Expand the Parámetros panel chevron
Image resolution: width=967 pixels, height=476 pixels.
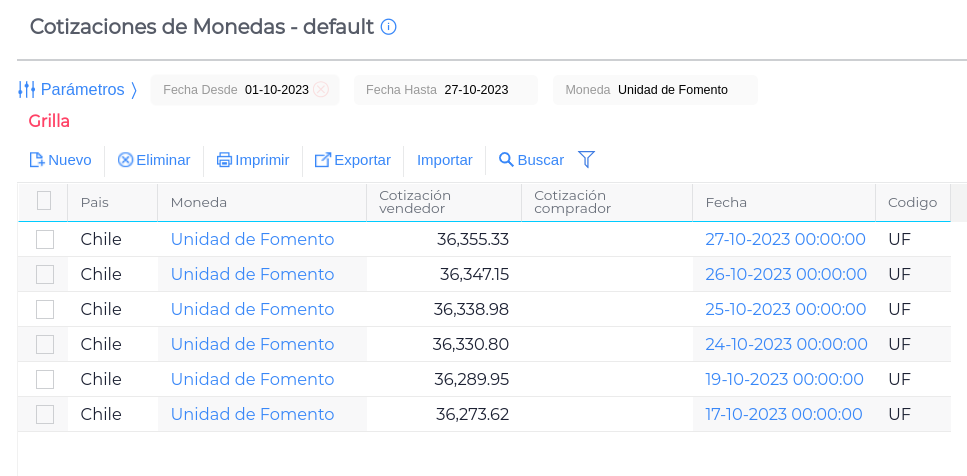tap(134, 90)
